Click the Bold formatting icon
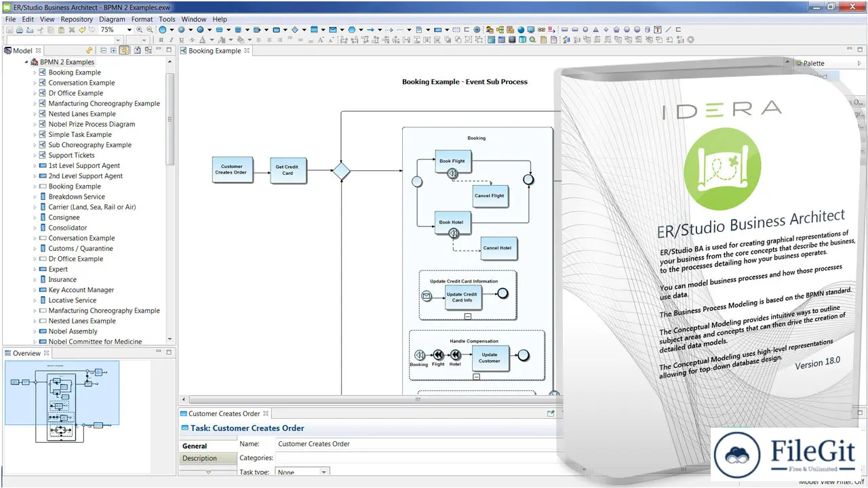 click(x=161, y=40)
